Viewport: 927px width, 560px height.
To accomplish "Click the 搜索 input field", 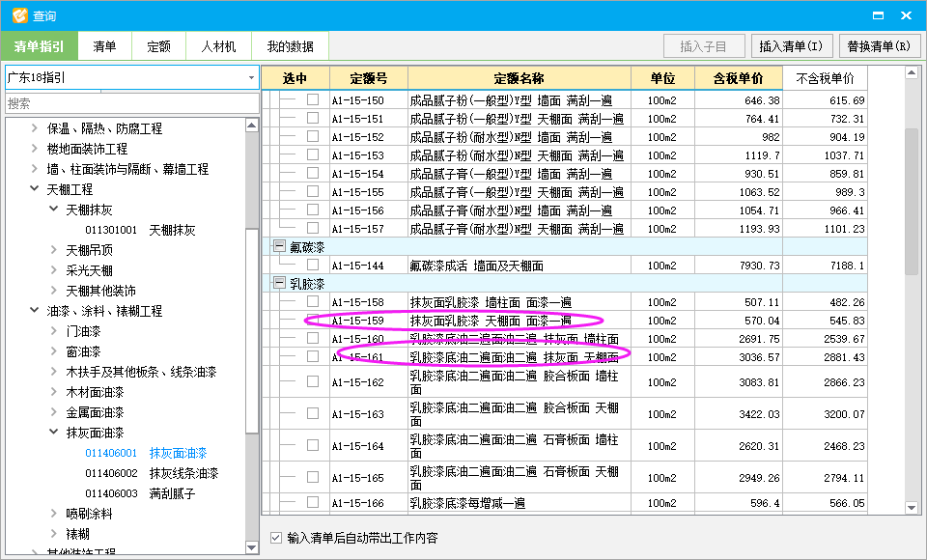I will pos(132,103).
